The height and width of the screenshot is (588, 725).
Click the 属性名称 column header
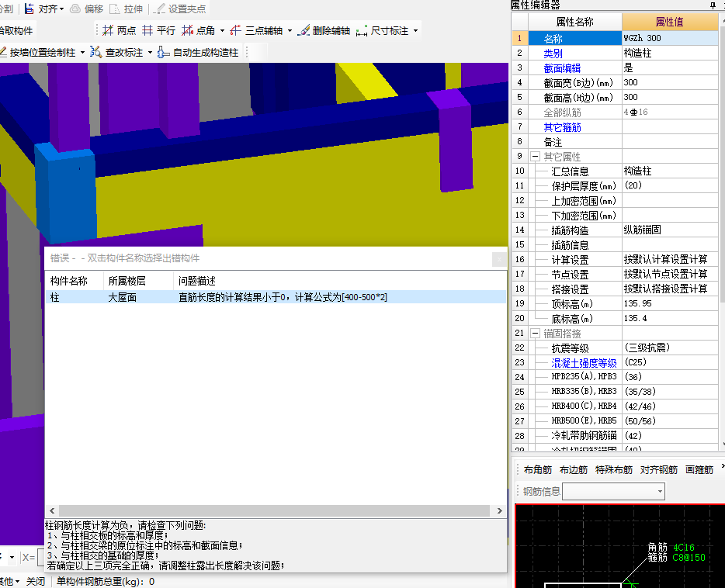coord(574,22)
